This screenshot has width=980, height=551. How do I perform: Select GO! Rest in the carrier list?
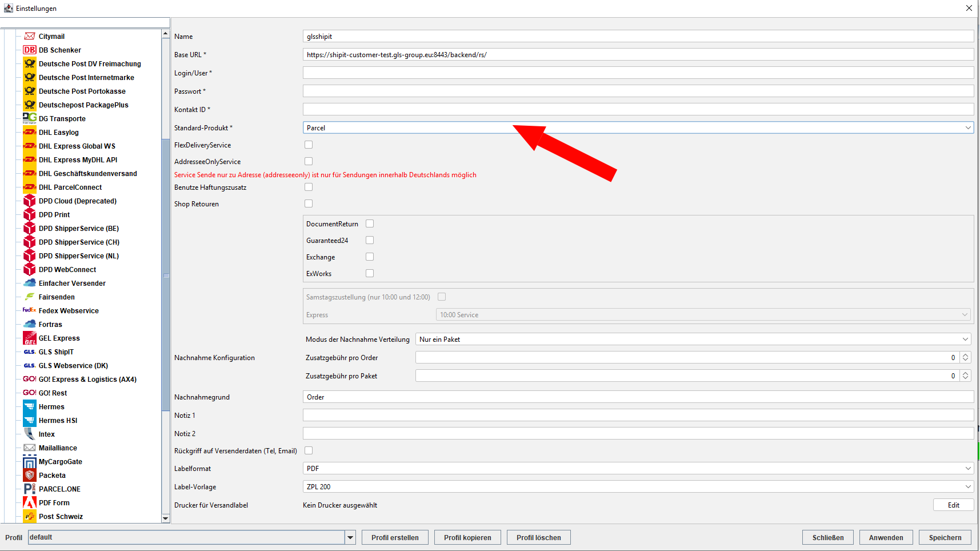coord(53,393)
